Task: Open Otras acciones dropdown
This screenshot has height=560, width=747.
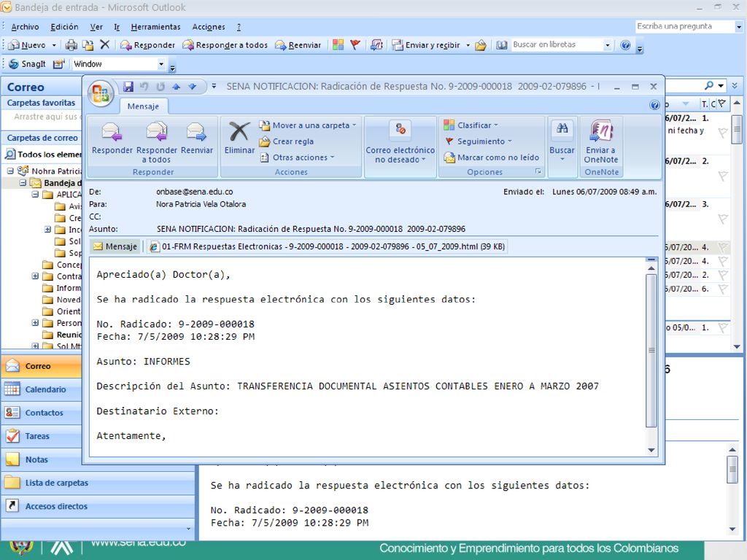Action: (298, 157)
